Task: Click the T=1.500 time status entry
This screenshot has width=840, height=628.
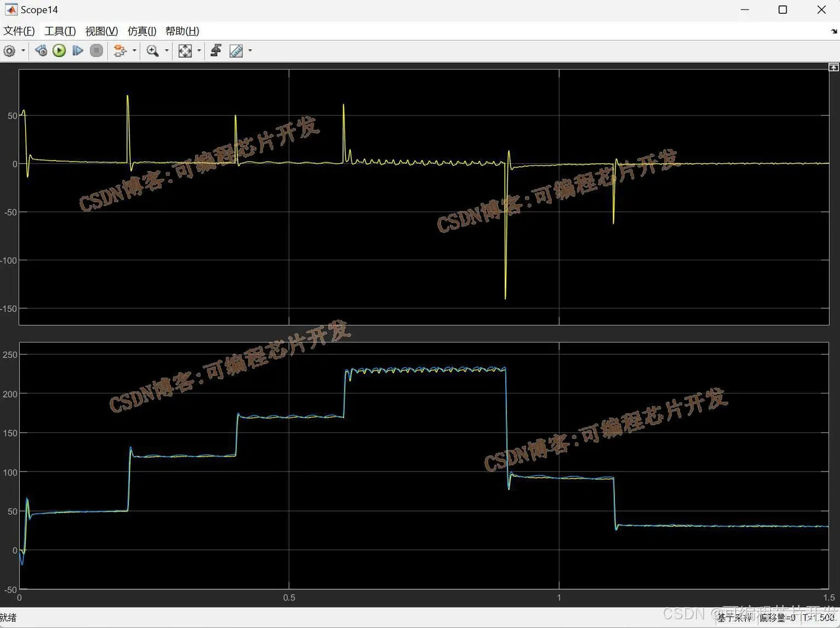Action: pyautogui.click(x=818, y=618)
